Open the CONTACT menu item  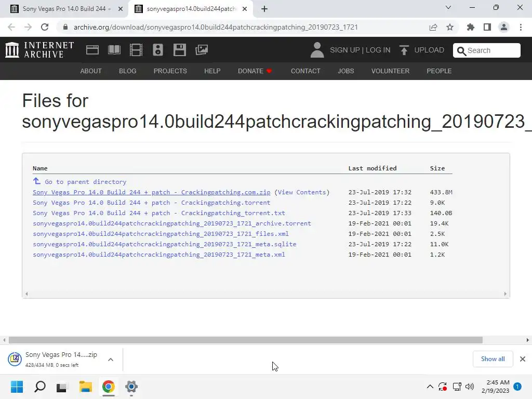(305, 71)
